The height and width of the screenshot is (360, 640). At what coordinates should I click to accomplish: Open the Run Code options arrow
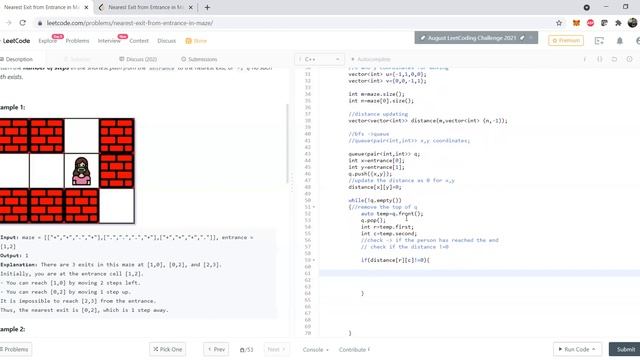pyautogui.click(x=594, y=349)
